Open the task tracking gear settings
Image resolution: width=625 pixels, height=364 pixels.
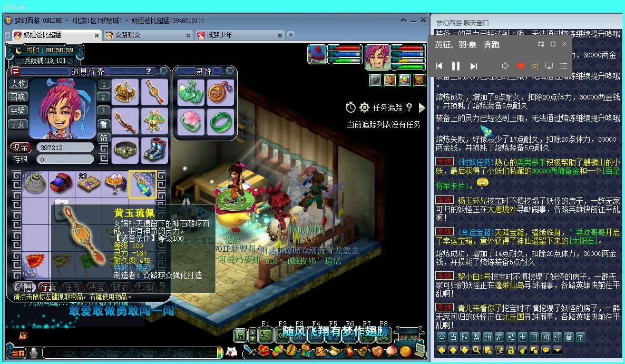click(364, 107)
